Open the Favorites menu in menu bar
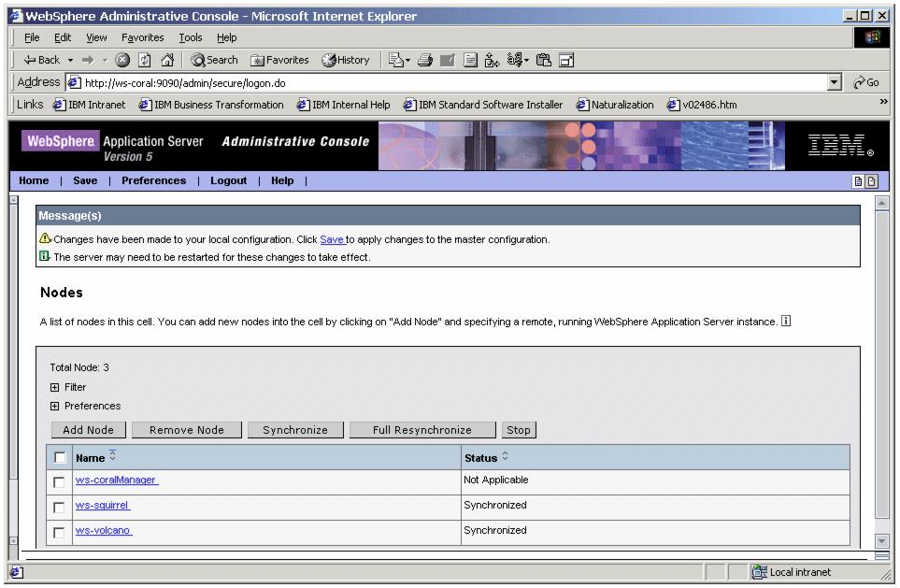The width and height of the screenshot is (900, 588). (142, 38)
